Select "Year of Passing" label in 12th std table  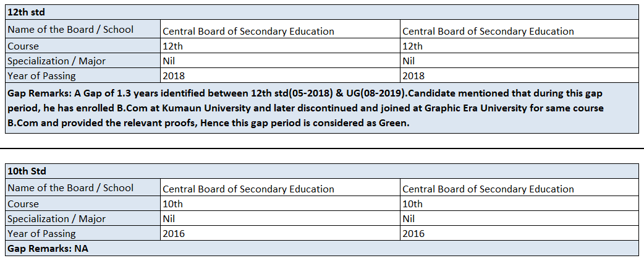click(41, 75)
